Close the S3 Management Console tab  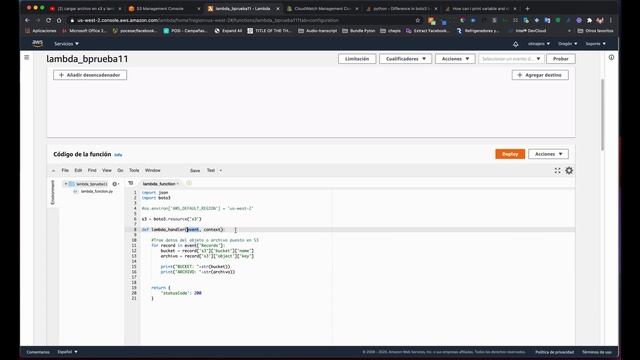pos(199,9)
